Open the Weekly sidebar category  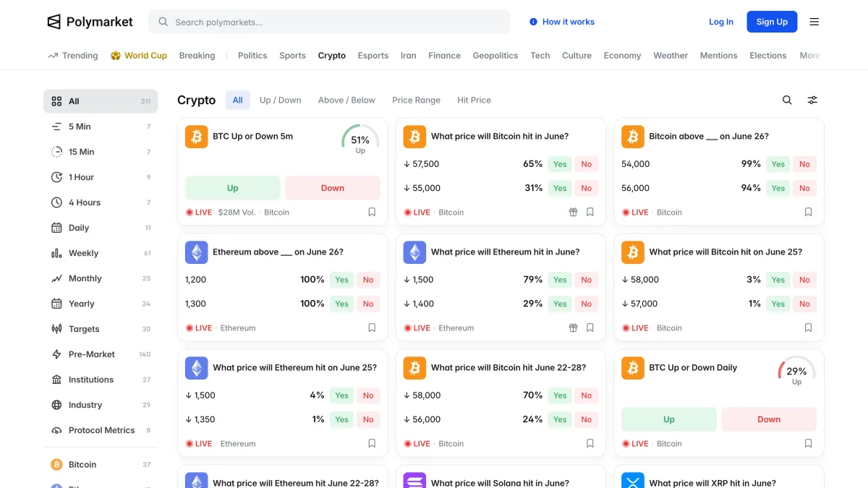point(101,253)
